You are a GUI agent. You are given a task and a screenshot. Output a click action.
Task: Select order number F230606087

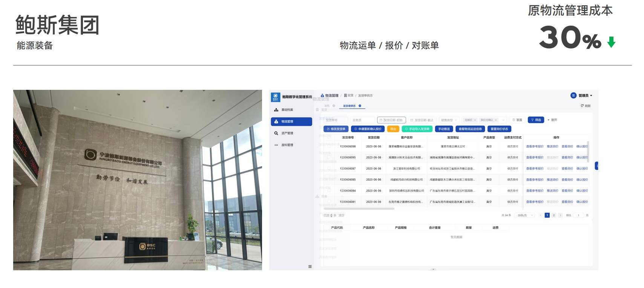tap(348, 169)
